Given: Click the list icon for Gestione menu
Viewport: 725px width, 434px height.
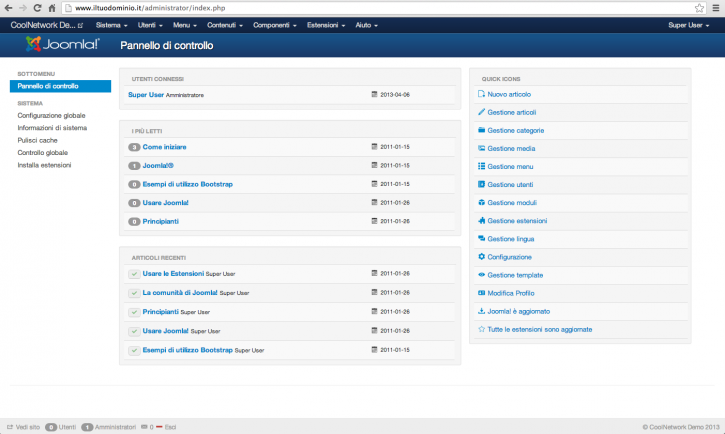Looking at the screenshot, I should (x=481, y=166).
